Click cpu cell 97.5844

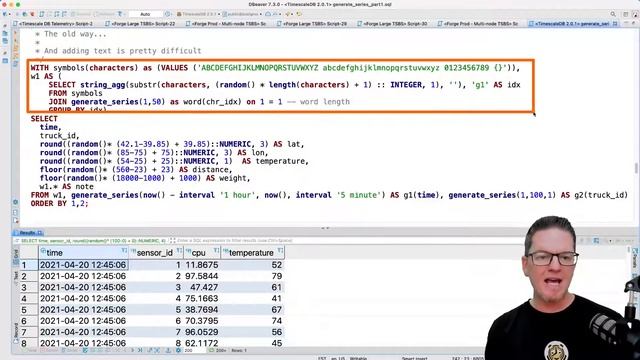pyautogui.click(x=202, y=276)
